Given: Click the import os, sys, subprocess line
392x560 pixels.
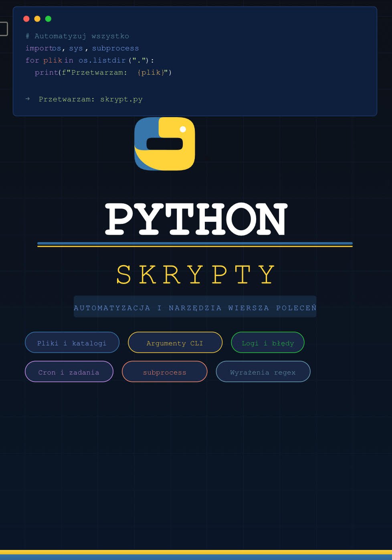Looking at the screenshot, I should click(x=82, y=48).
